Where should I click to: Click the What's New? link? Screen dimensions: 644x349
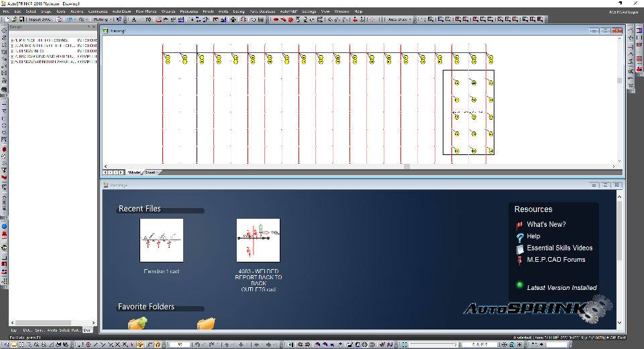pos(546,224)
